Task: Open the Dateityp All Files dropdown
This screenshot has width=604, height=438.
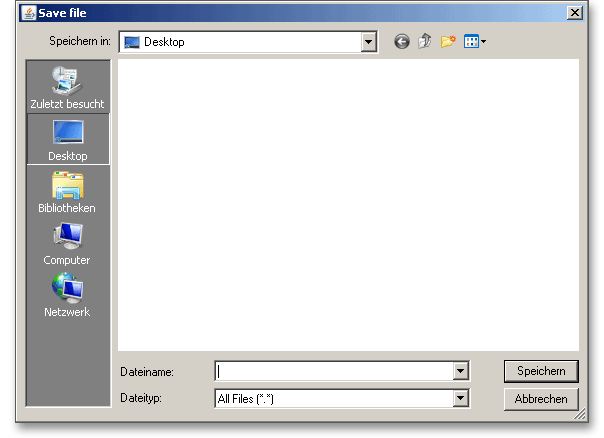Action: [460, 398]
